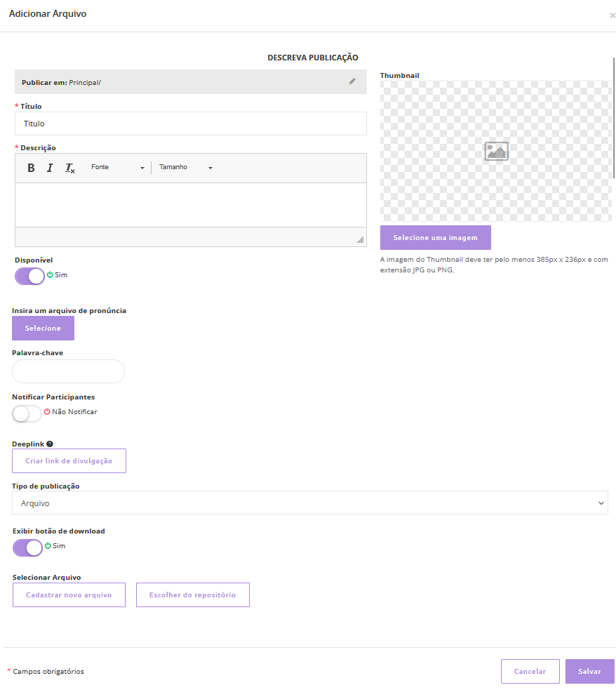Click Cadastrar novo arquivo button
The height and width of the screenshot is (690, 616).
pos(69,595)
